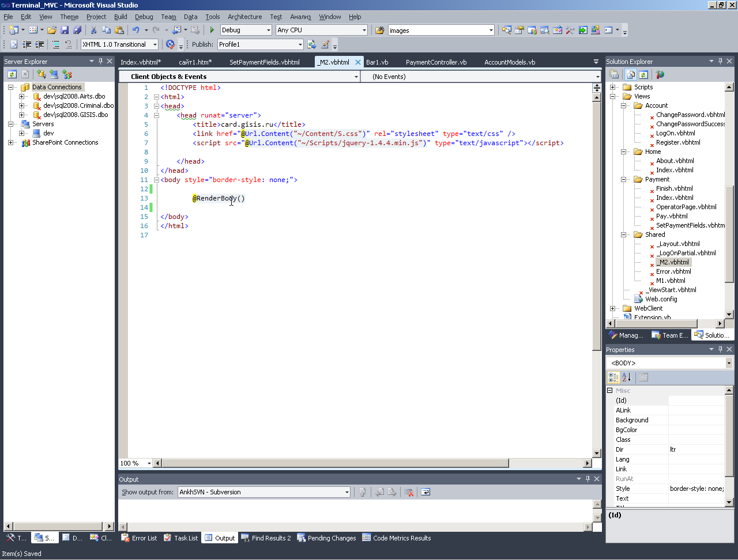The image size is (738, 560).
Task: Click the Save All toolbar icon
Action: pos(77,30)
